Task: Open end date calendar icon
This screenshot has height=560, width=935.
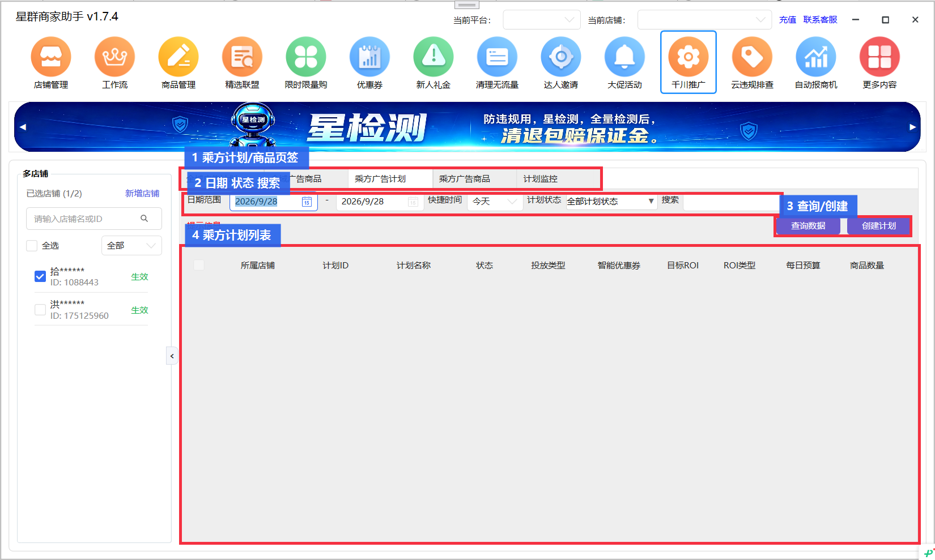Action: coord(413,202)
